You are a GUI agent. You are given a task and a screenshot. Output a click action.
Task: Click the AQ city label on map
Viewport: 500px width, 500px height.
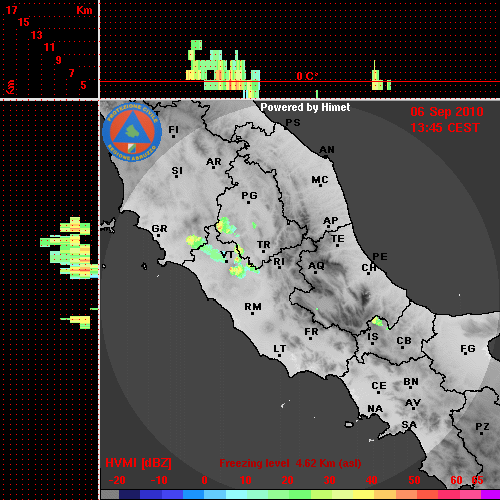click(316, 266)
